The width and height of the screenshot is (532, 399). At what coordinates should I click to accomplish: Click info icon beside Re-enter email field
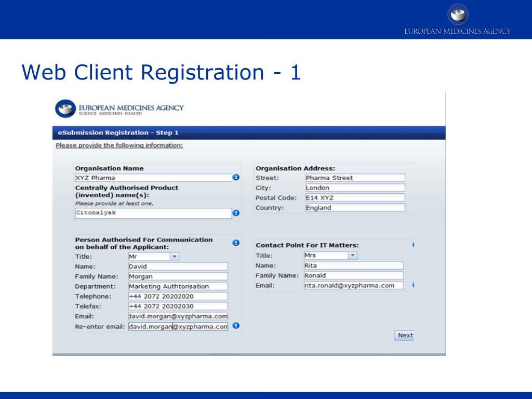coord(236,326)
